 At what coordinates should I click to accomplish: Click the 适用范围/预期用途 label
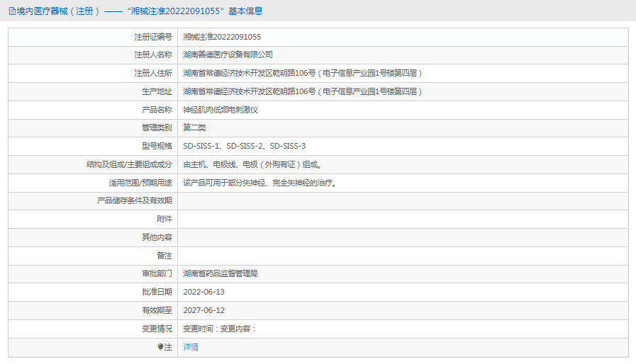(140, 183)
